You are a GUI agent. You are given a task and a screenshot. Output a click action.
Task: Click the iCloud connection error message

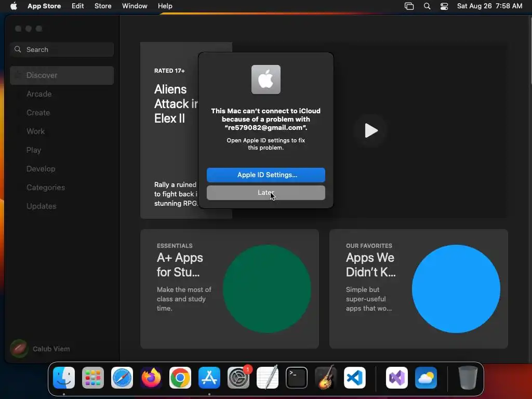265,119
